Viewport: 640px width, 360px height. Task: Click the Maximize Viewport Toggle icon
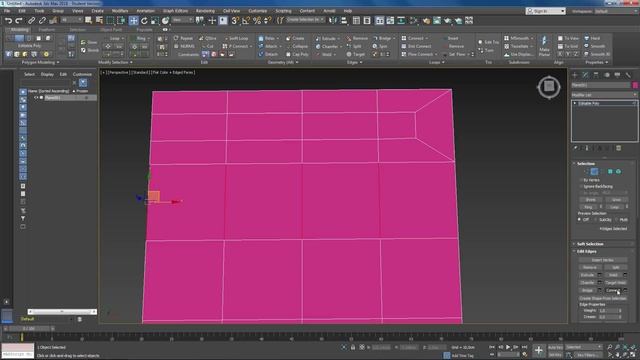pos(633,355)
